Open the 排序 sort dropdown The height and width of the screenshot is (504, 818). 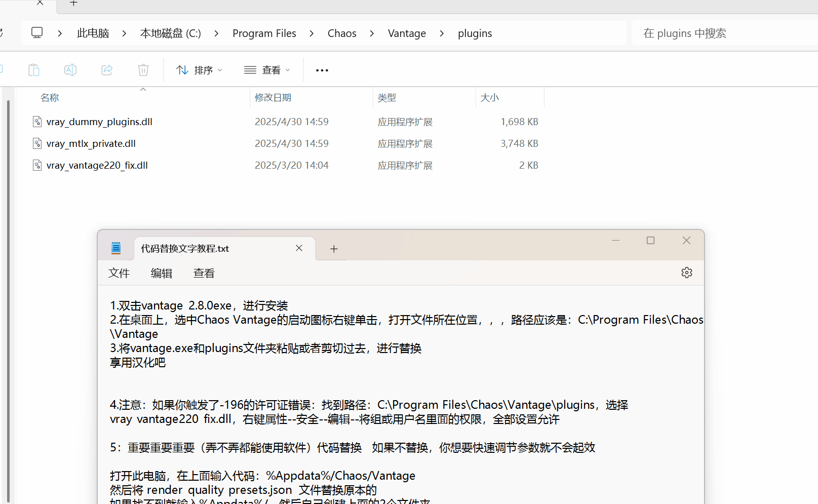tap(199, 70)
